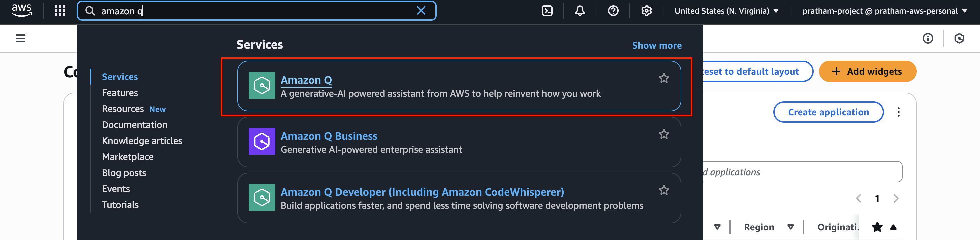The height and width of the screenshot is (240, 980).
Task: Select Features in search categories
Action: (x=120, y=93)
